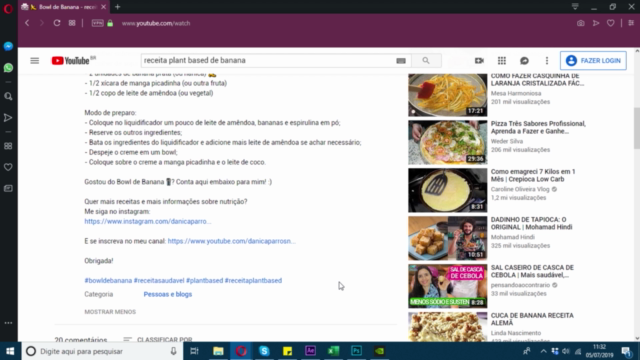Go back to previous page

pyautogui.click(x=27, y=23)
